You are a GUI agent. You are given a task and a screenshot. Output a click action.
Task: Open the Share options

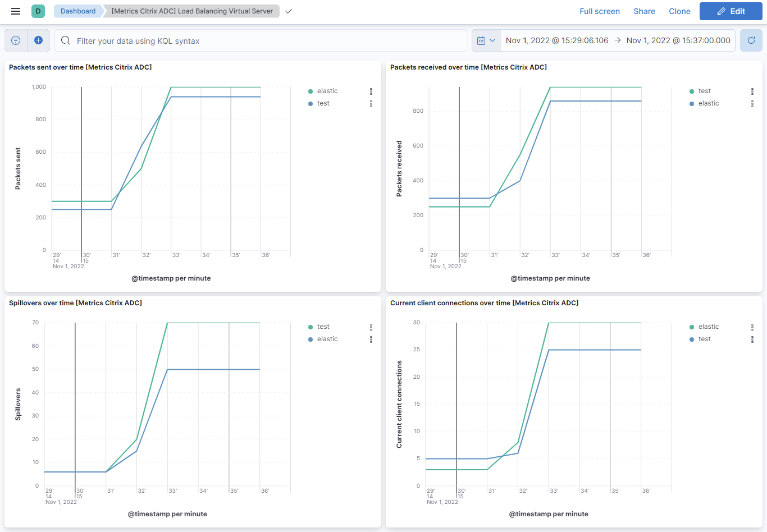pyautogui.click(x=644, y=11)
